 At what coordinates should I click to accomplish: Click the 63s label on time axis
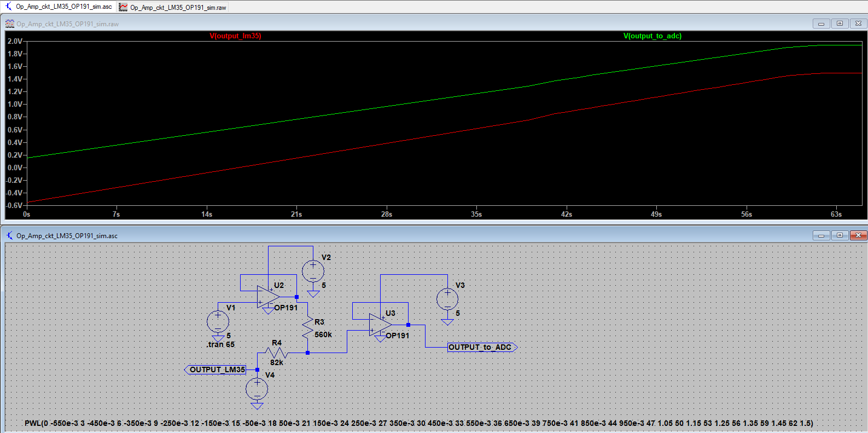(836, 214)
